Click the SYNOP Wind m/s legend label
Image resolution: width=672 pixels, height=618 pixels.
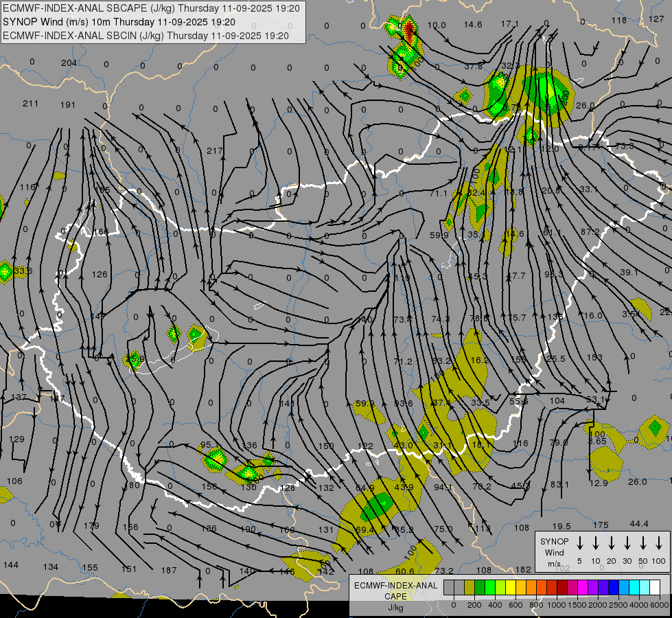[x=554, y=552]
